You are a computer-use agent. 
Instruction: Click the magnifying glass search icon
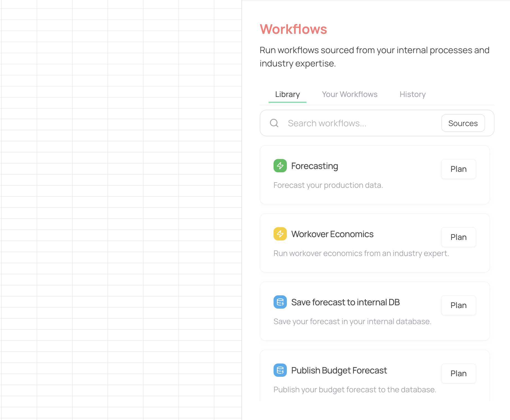[274, 123]
